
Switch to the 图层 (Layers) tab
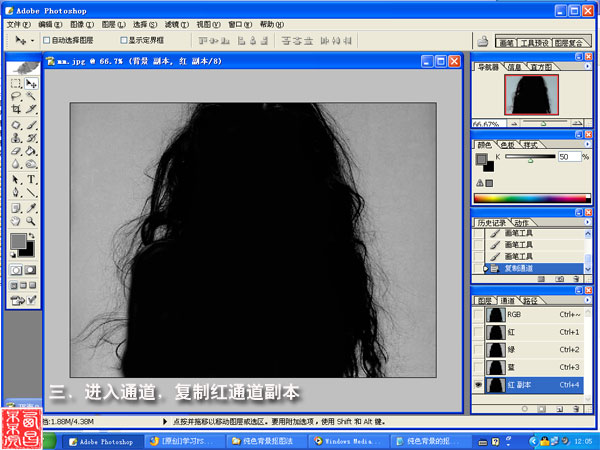point(485,301)
